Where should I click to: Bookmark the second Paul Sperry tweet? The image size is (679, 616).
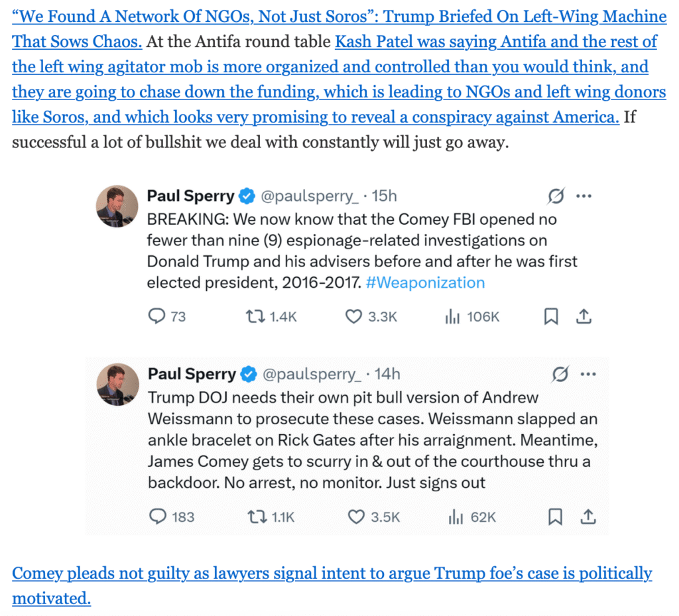tap(555, 517)
